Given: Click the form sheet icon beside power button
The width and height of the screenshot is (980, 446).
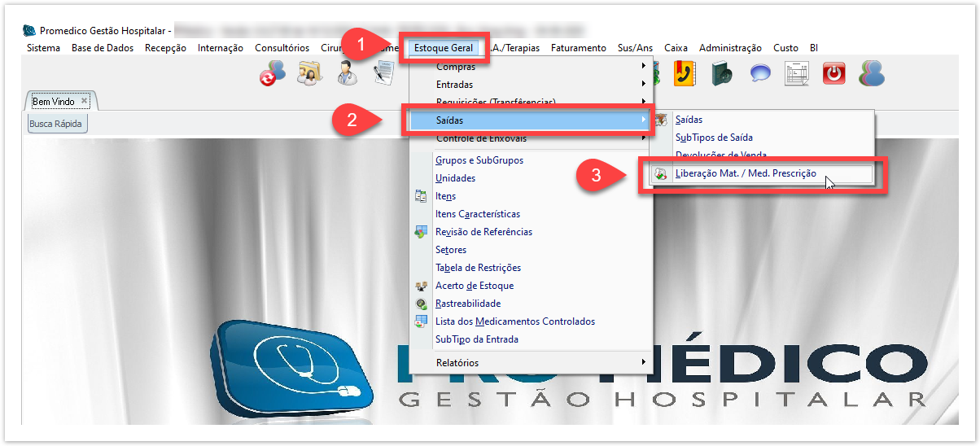Looking at the screenshot, I should click(797, 74).
